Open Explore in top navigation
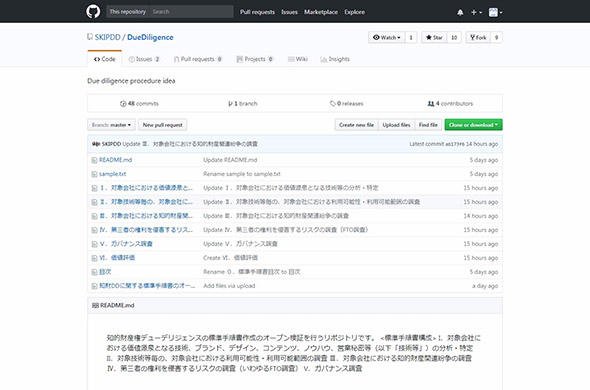 354,12
